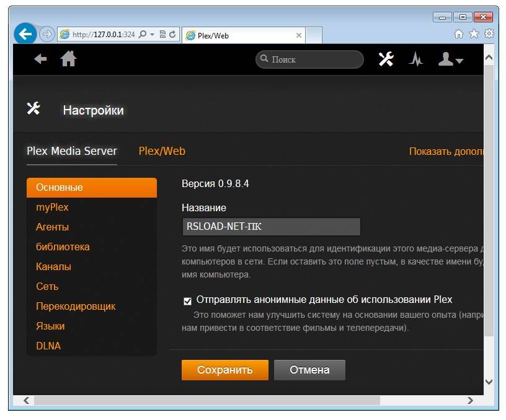Expand the address bar search dropdown arrow

click(152, 35)
